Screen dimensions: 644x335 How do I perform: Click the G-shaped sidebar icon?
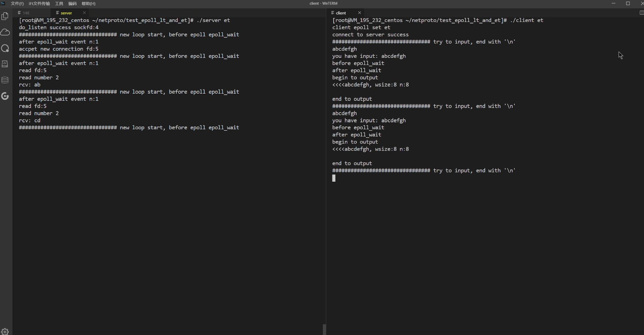click(5, 96)
